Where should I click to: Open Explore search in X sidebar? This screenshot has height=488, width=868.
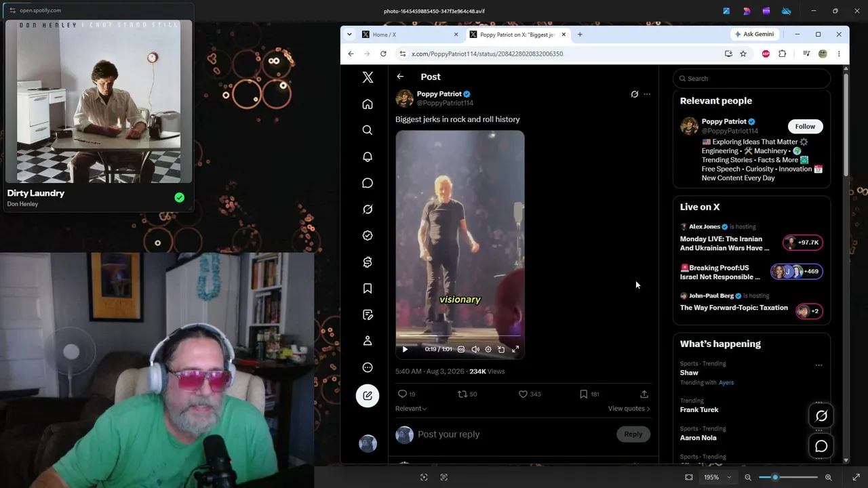click(368, 130)
